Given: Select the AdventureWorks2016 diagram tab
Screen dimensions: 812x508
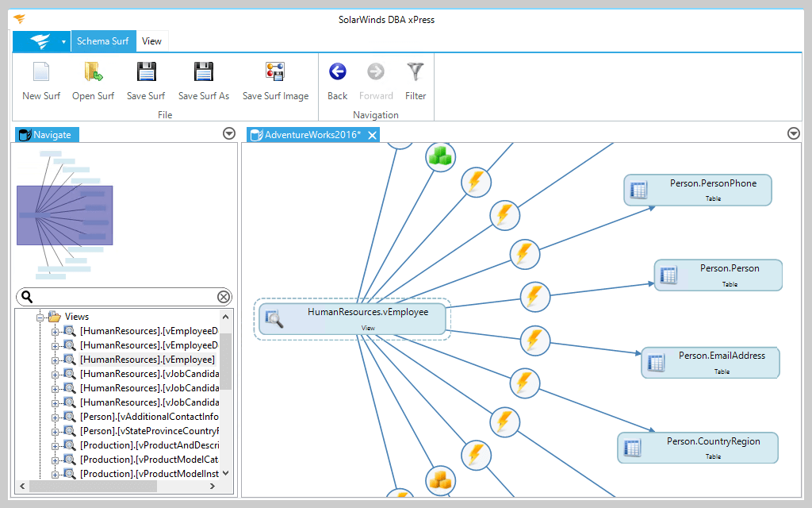Looking at the screenshot, I should coord(313,135).
